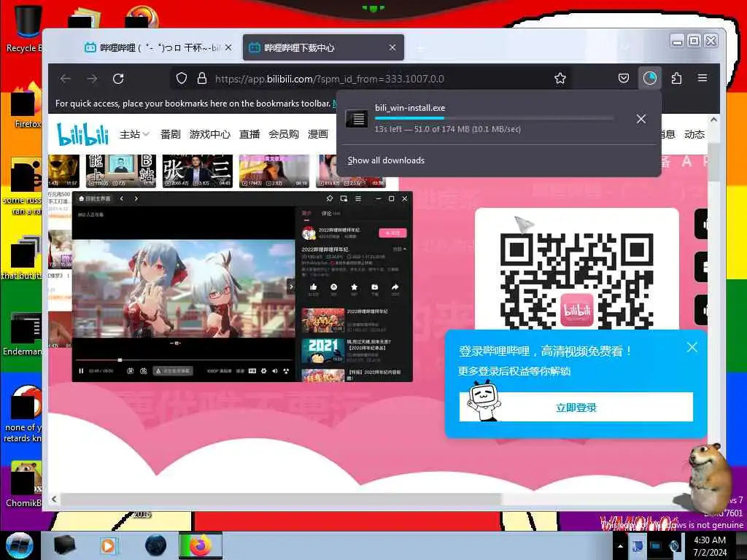Screen dimensions: 747x560
Task: Open the 游戏中心 navigation item
Action: coord(209,134)
